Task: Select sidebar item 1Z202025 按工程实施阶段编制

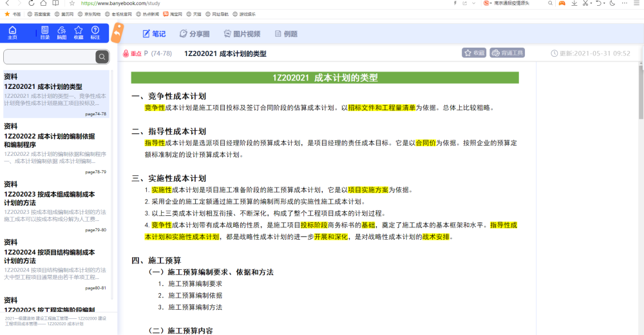Action: pos(56,305)
